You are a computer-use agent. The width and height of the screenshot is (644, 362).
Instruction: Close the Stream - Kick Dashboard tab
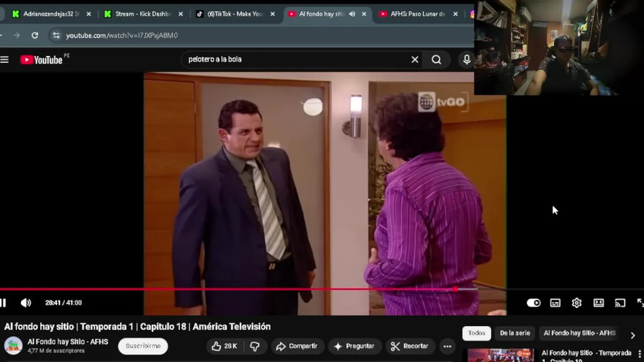[181, 14]
